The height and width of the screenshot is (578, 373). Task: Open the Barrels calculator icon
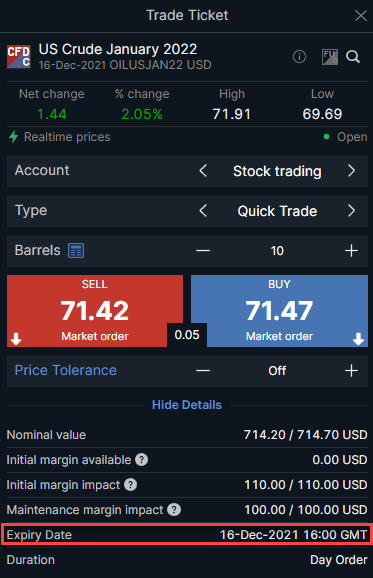(76, 251)
